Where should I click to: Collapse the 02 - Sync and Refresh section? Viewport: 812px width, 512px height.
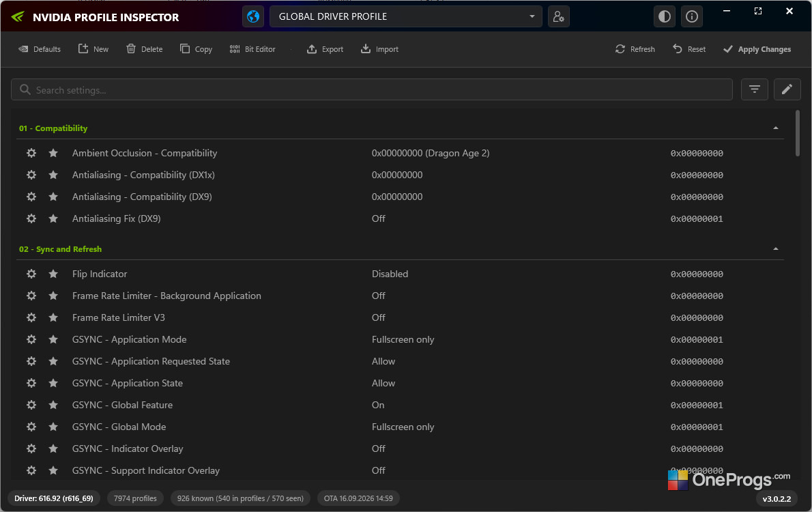pyautogui.click(x=775, y=248)
